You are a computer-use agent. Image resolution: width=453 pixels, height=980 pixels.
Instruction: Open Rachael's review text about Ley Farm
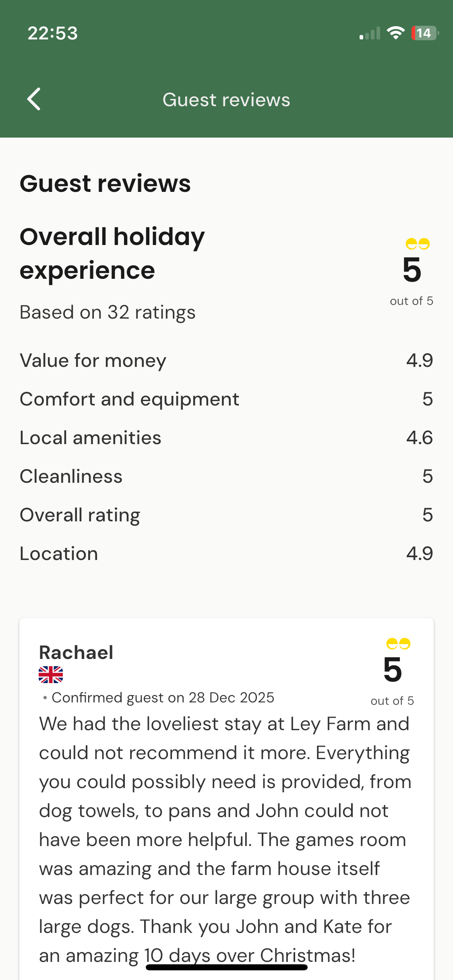tap(225, 840)
